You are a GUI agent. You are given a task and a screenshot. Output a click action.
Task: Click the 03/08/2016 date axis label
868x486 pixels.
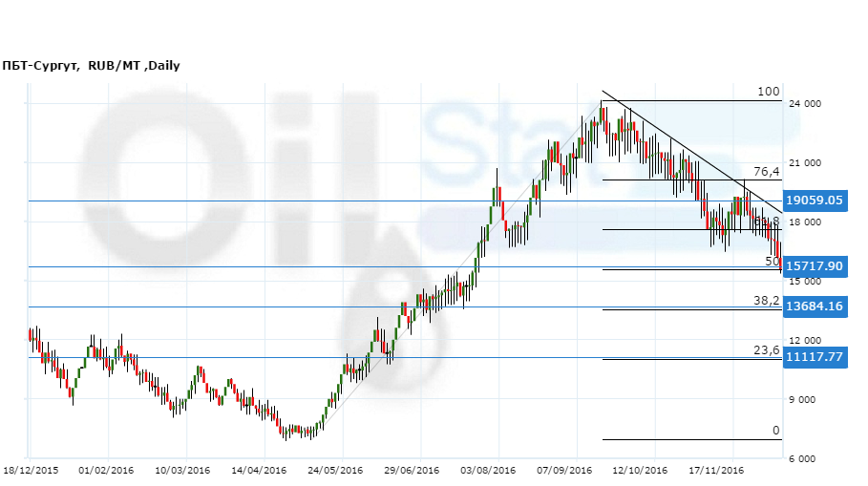488,471
